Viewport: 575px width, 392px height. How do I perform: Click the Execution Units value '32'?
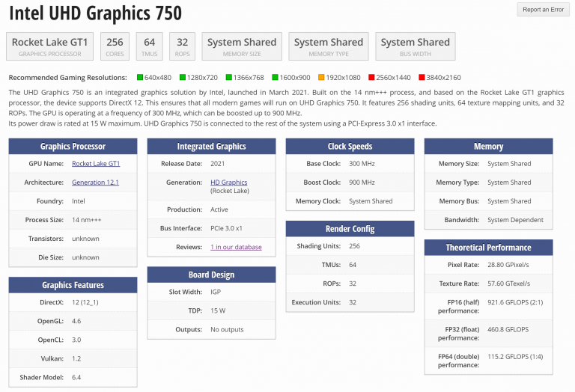pos(353,302)
